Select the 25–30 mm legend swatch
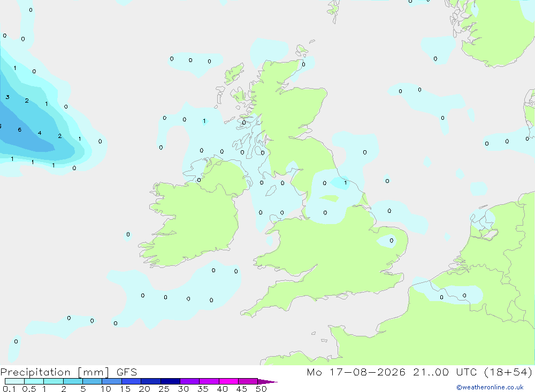The height and width of the screenshot is (392, 535). pyautogui.click(x=170, y=381)
